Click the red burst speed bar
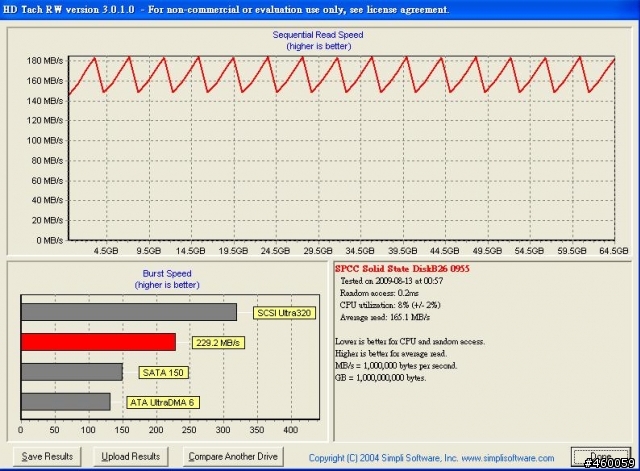 point(98,342)
